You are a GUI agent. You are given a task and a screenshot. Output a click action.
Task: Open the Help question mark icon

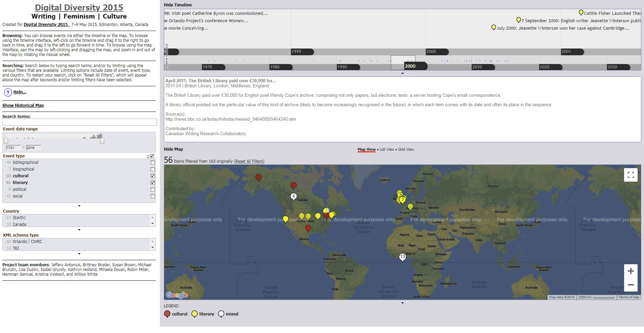pyautogui.click(x=8, y=92)
